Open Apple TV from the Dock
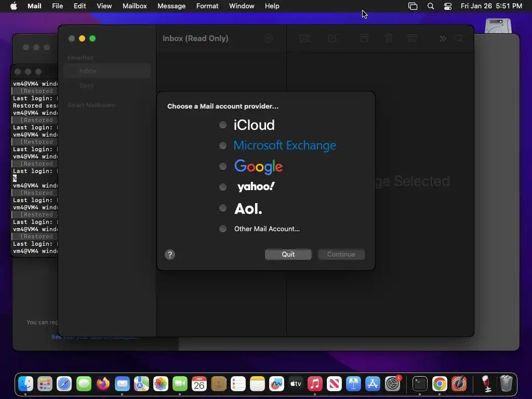532x399 pixels. [x=296, y=384]
